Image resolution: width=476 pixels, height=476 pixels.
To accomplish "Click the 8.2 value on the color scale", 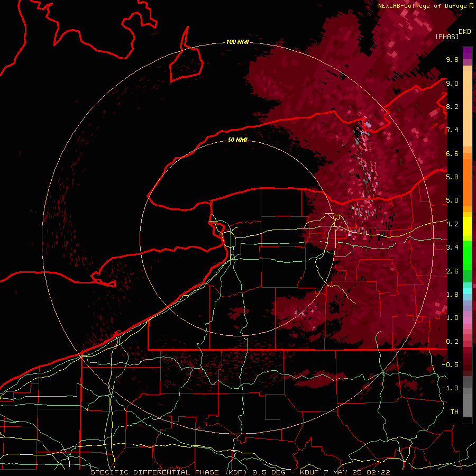I will pyautogui.click(x=452, y=106).
